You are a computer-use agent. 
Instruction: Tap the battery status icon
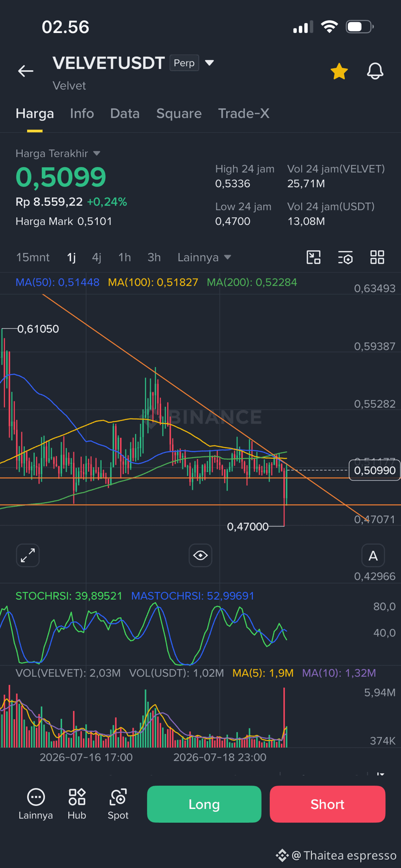pyautogui.click(x=359, y=27)
